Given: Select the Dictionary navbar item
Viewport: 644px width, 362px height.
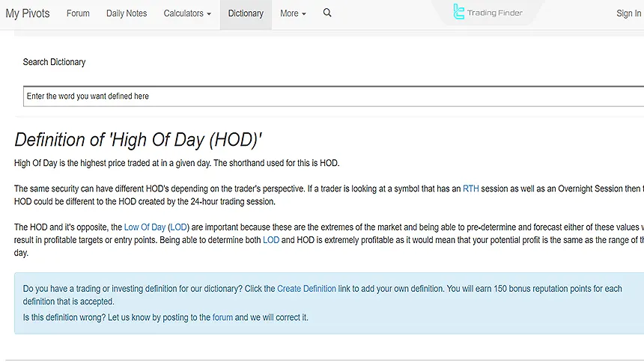Looking at the screenshot, I should (246, 13).
